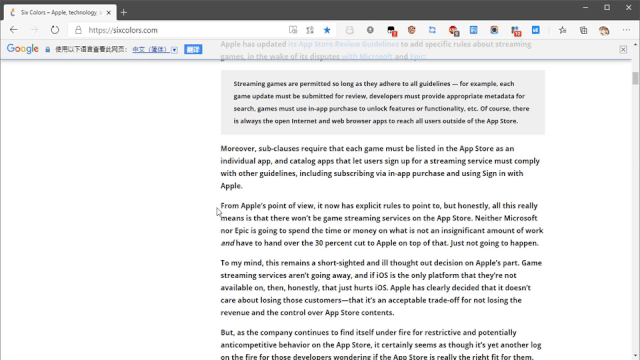Toggle the blue favorite star

tap(327, 30)
